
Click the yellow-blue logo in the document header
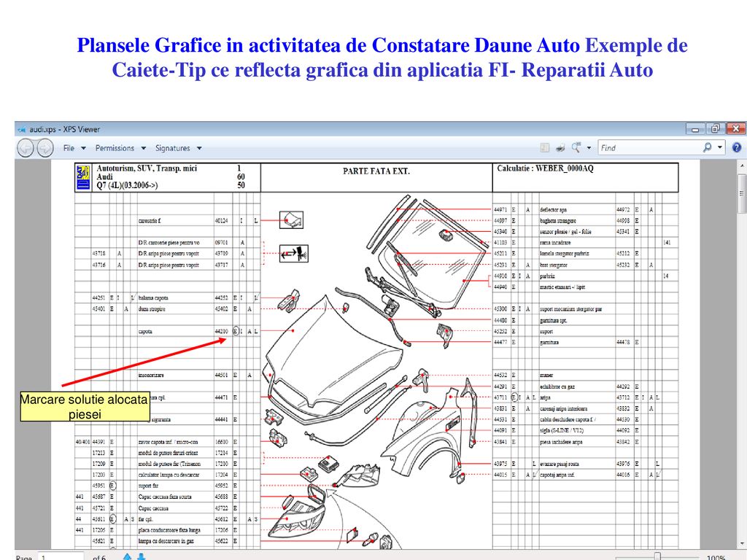point(83,178)
